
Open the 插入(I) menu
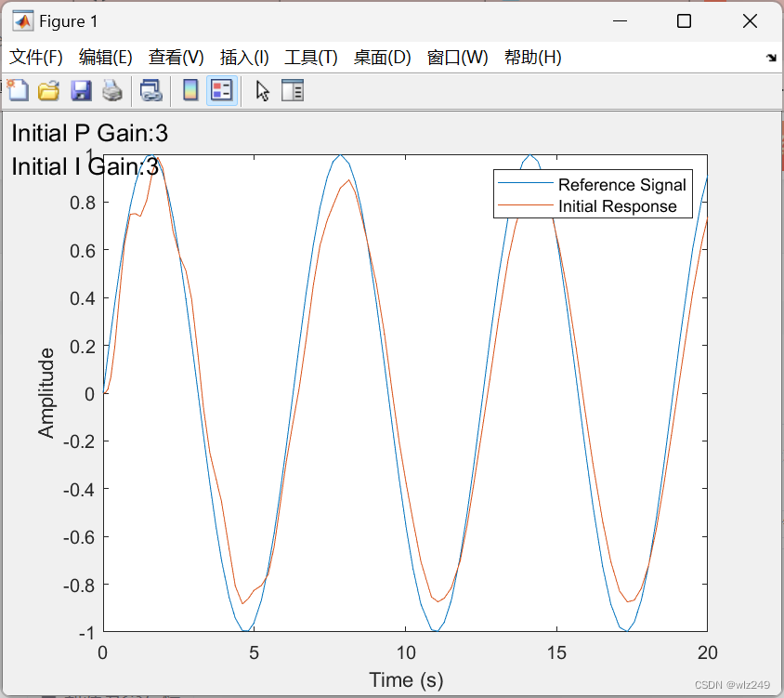click(244, 57)
